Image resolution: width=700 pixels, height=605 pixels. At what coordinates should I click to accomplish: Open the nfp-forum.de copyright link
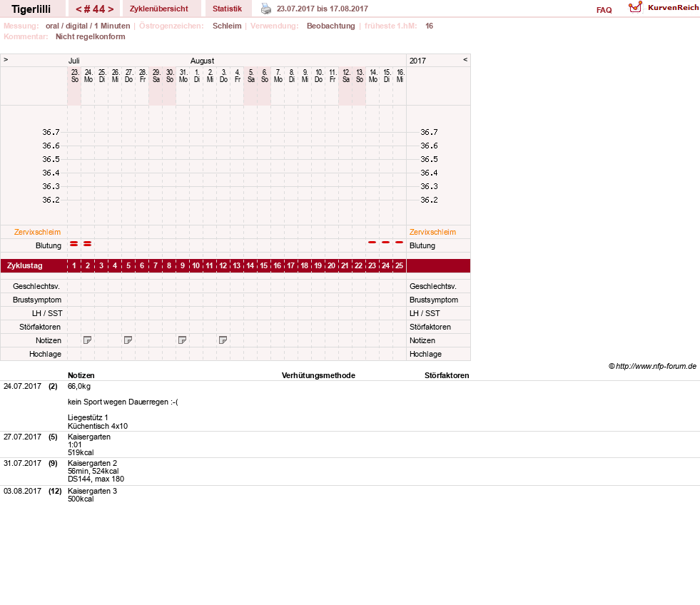click(x=653, y=366)
